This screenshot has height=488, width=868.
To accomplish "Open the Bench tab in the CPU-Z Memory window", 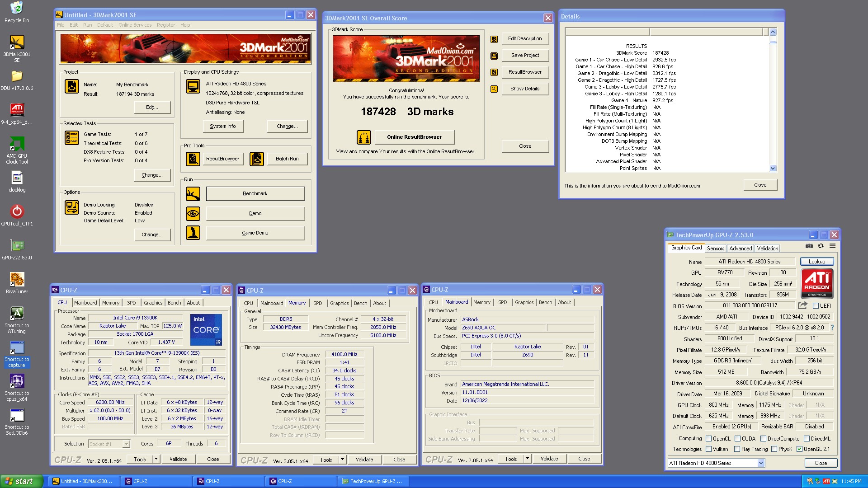I will 360,303.
